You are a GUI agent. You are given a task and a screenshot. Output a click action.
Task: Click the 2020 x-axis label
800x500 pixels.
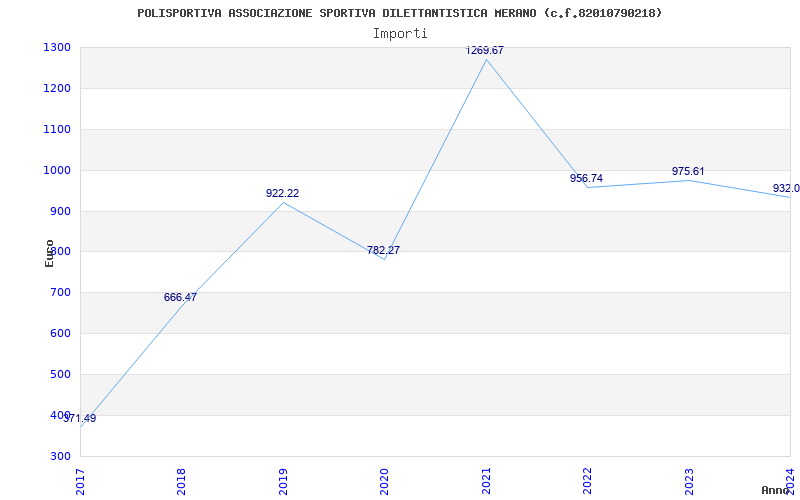click(x=384, y=481)
